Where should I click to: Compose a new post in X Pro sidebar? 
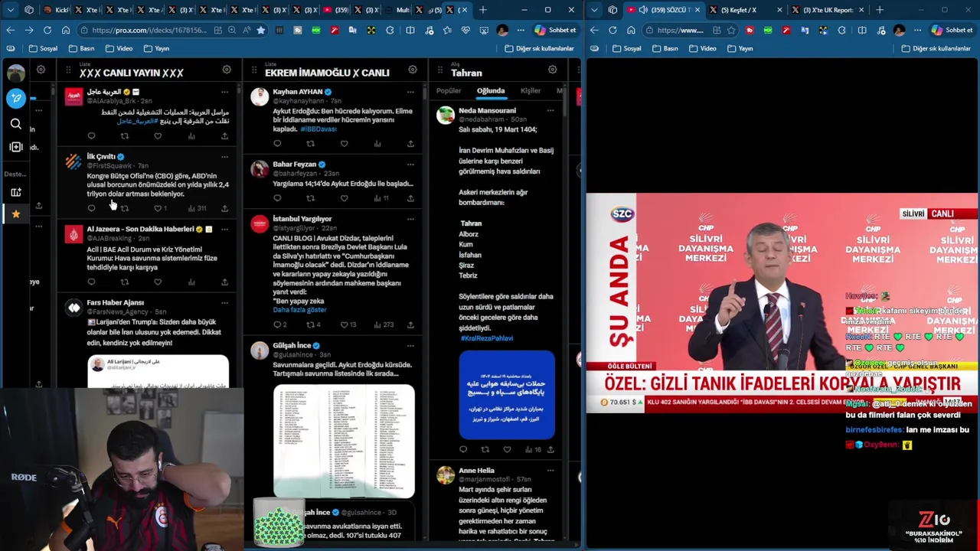click(x=16, y=98)
